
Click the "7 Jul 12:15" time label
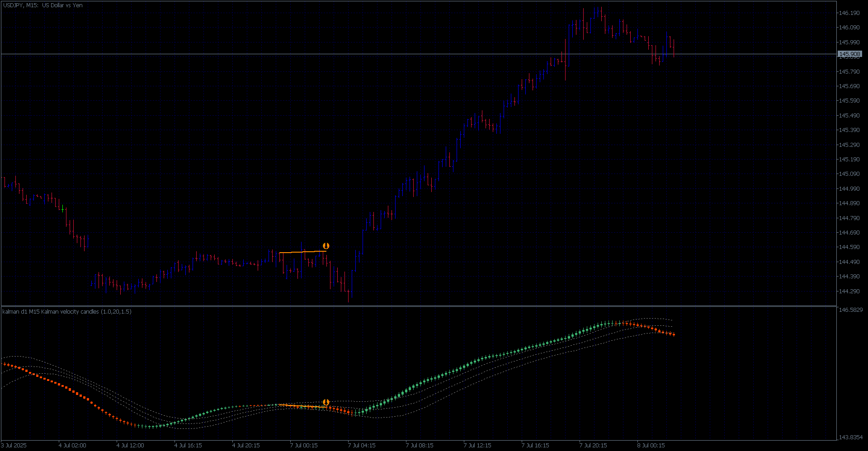[x=477, y=446]
